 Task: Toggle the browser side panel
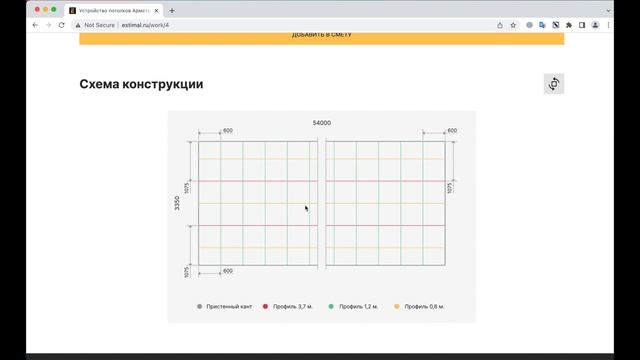(582, 25)
